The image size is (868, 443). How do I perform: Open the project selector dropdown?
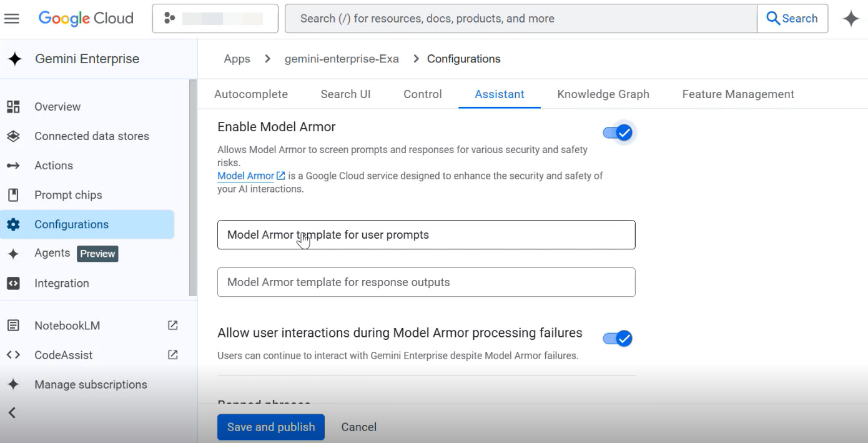pos(215,19)
